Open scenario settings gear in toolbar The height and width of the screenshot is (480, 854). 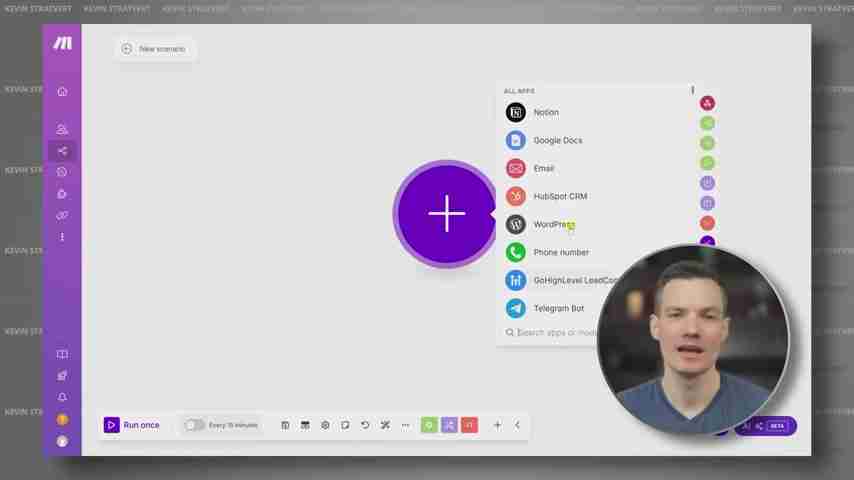pos(325,425)
